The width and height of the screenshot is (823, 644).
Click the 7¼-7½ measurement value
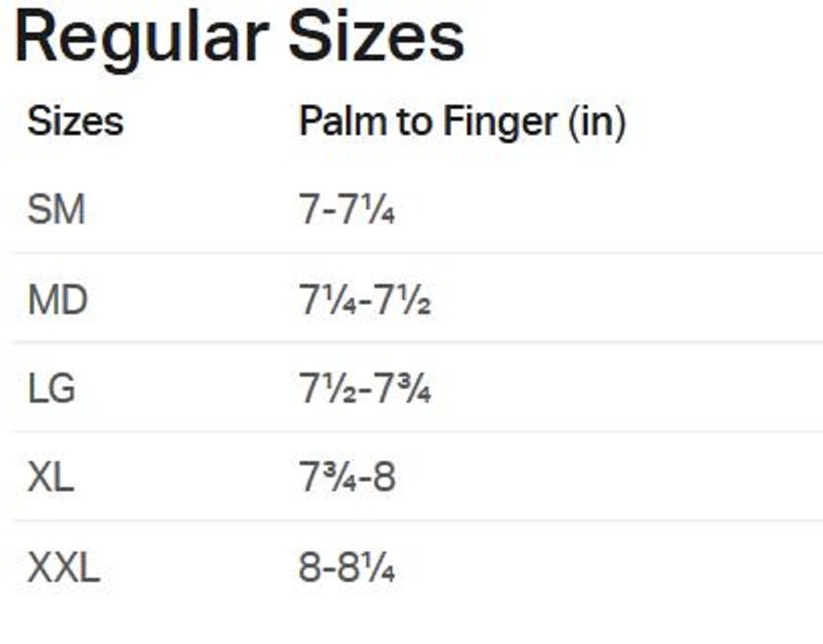coord(364,301)
